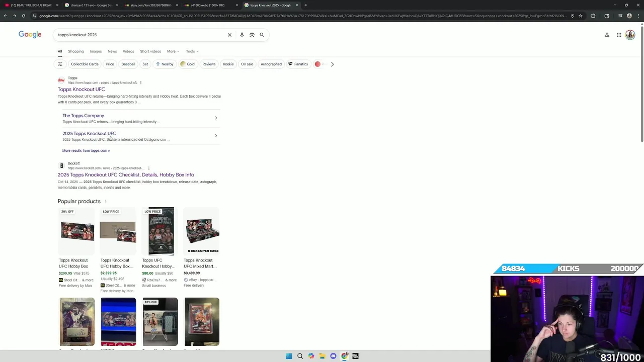The height and width of the screenshot is (362, 644).
Task: Clear the search box with X
Action: [229, 35]
